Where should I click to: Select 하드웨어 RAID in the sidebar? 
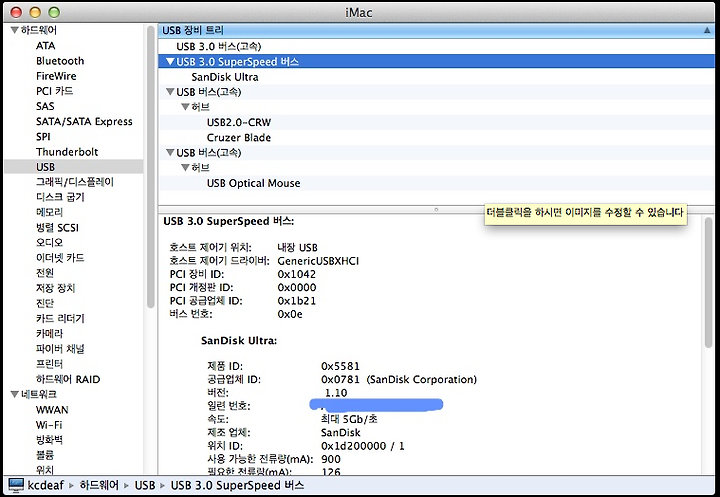pyautogui.click(x=68, y=379)
